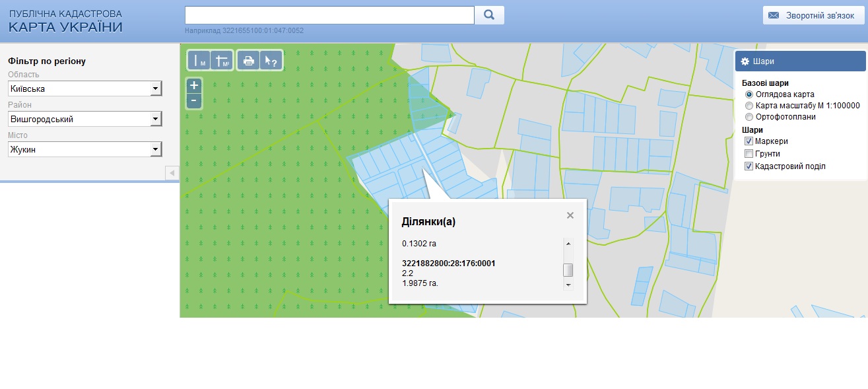Click the scrollbar thumb in parcel popup
This screenshot has height=389, width=868.
(568, 270)
